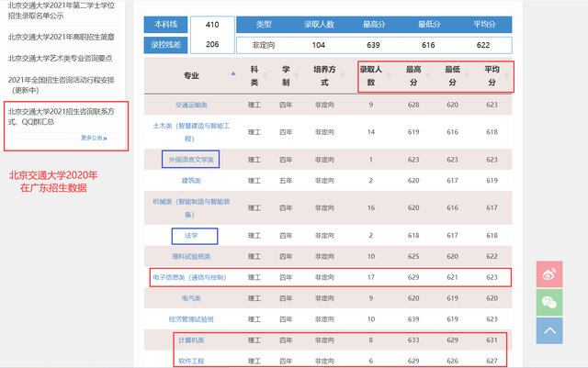Click the back-to-top arrow button
The image size is (588, 368).
[549, 330]
